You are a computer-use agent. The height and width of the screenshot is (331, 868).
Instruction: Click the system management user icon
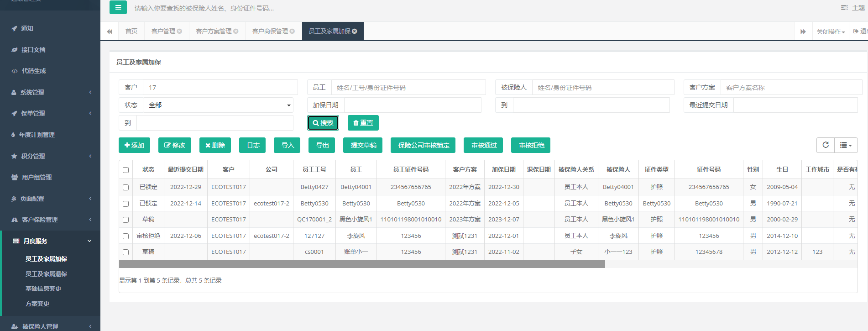click(14, 92)
